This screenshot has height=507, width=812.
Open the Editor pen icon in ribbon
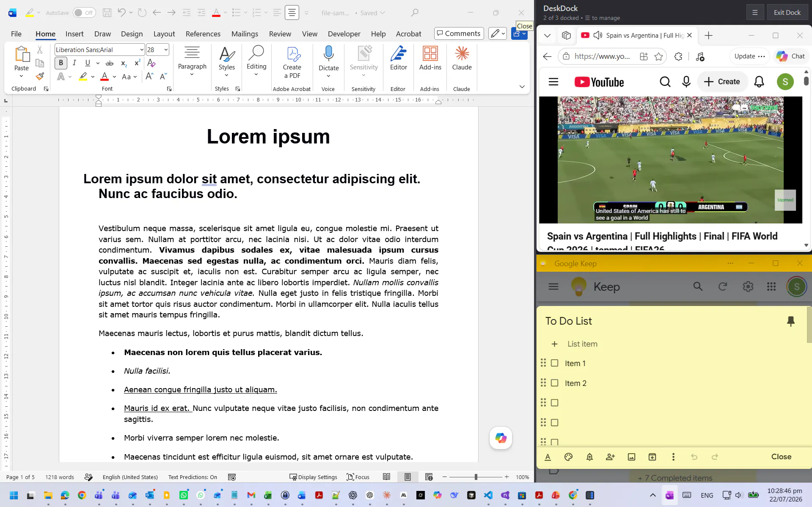tap(398, 58)
